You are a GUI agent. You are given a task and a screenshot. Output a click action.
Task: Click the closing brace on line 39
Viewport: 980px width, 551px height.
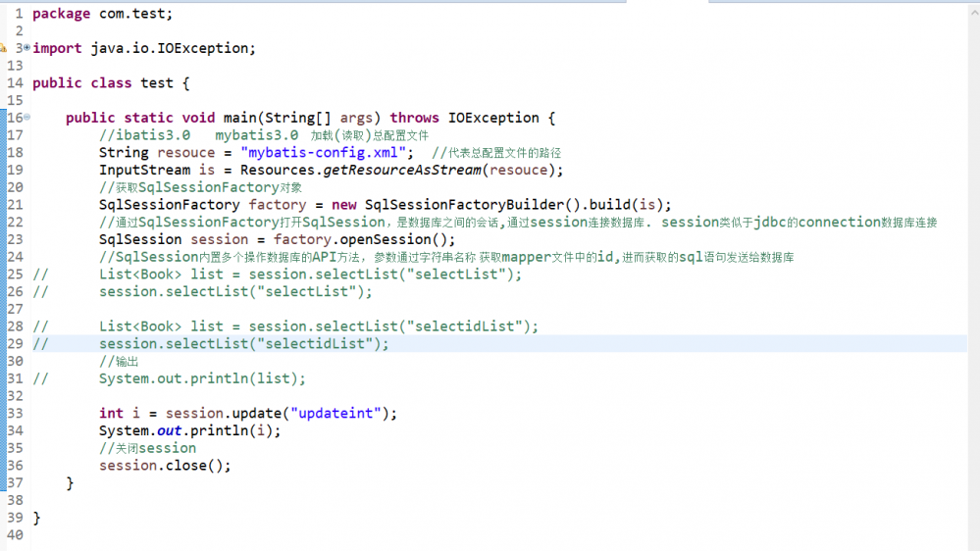click(37, 518)
